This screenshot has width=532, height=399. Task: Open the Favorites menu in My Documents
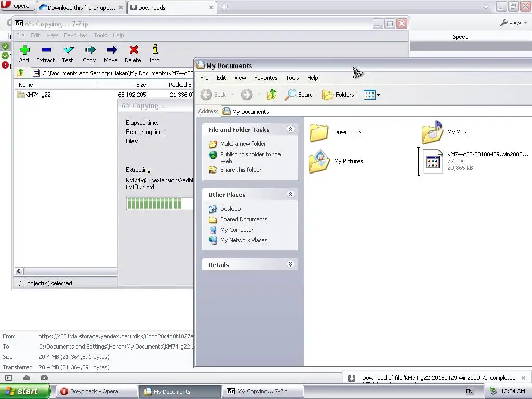click(265, 78)
